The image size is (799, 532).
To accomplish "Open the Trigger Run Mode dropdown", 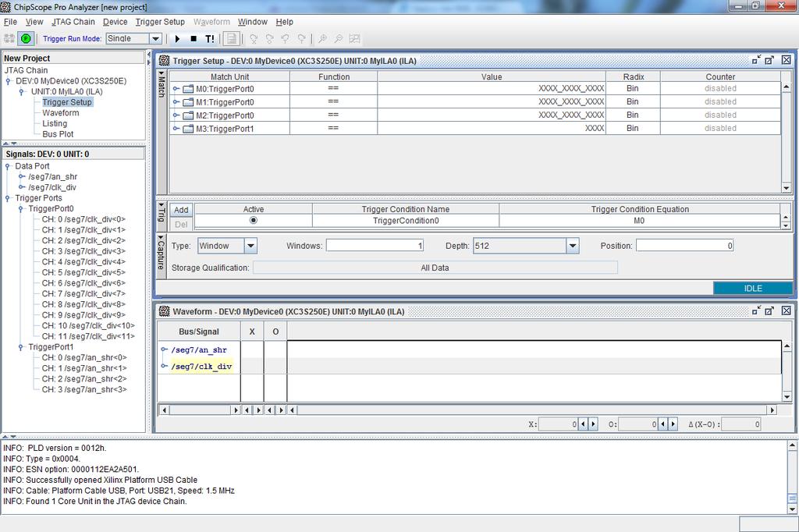I will pos(156,39).
